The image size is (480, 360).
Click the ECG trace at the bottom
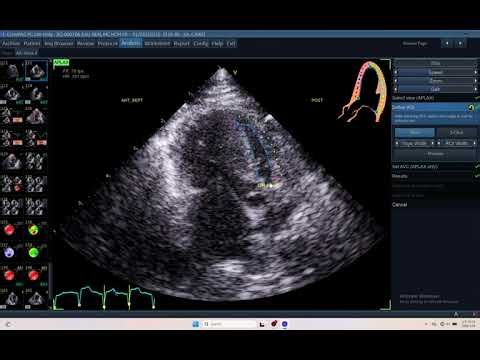click(x=104, y=297)
